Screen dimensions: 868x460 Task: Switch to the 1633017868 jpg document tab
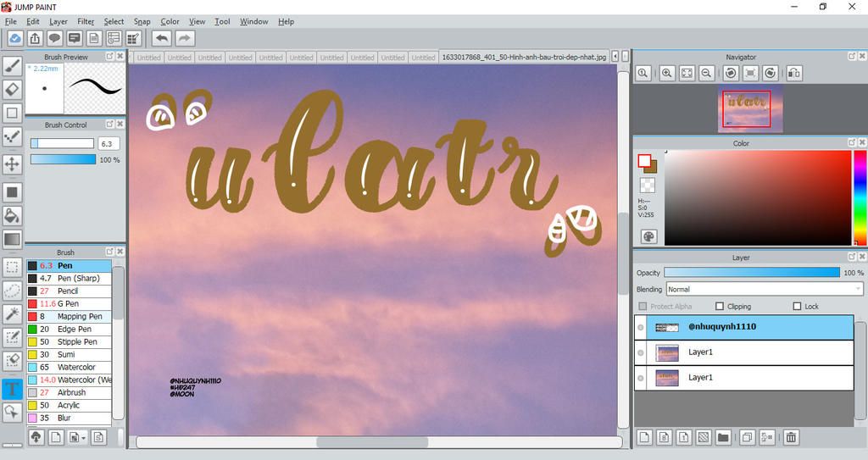[524, 57]
